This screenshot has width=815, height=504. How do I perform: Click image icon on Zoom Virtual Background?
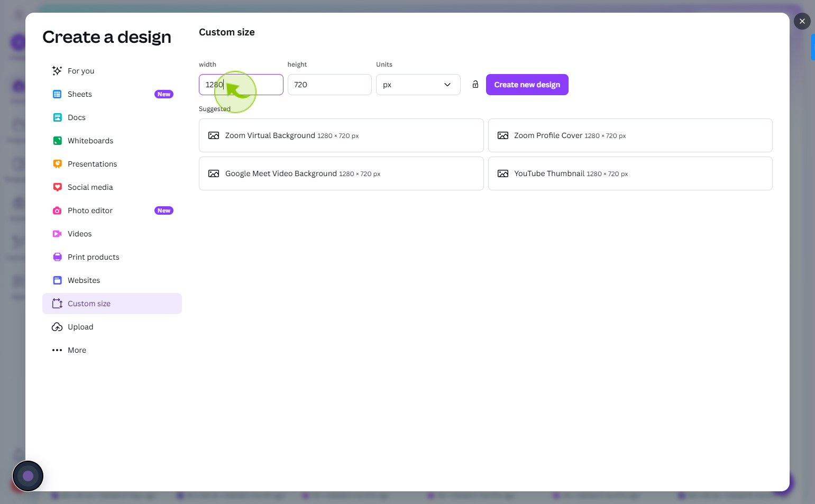214,135
